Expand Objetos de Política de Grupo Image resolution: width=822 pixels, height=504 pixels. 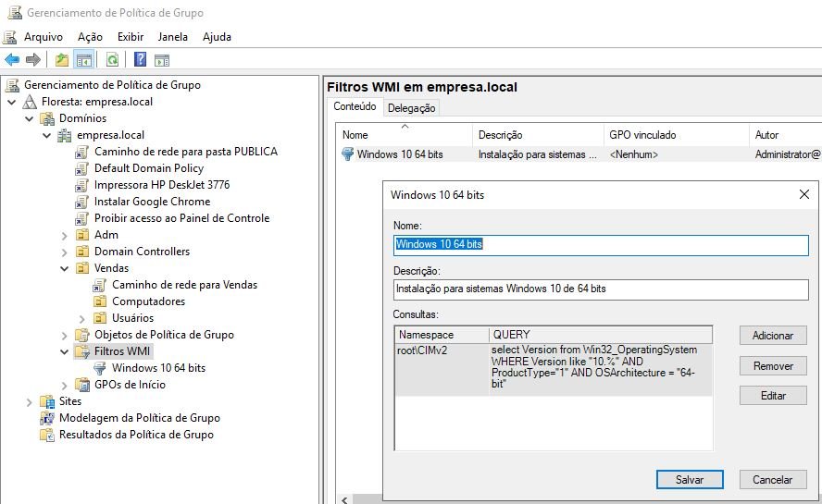coord(65,336)
